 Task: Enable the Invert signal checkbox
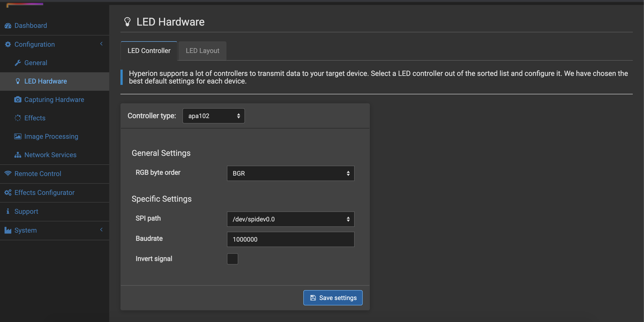(x=232, y=259)
